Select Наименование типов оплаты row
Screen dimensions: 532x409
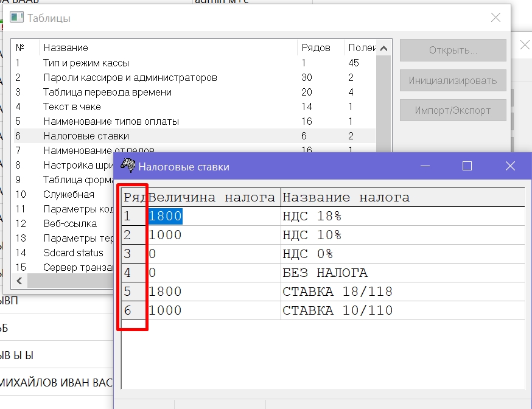coord(194,121)
